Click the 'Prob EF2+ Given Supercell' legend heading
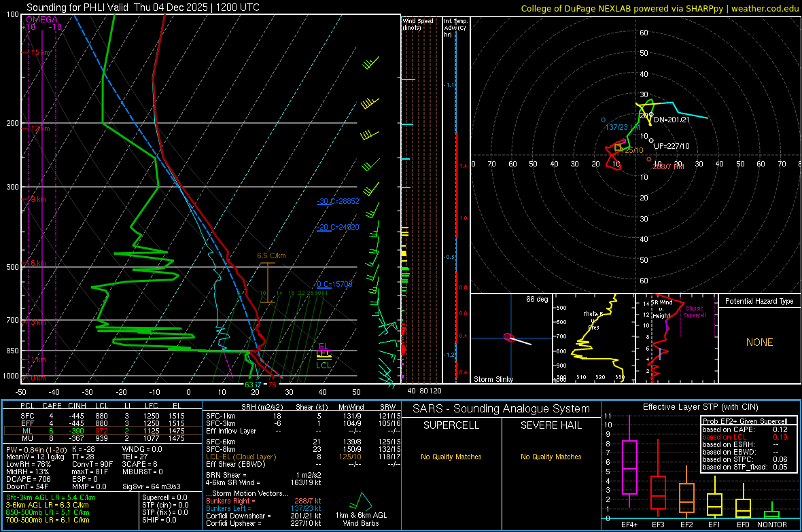Viewport: 802px width, 532px height. pos(745,421)
